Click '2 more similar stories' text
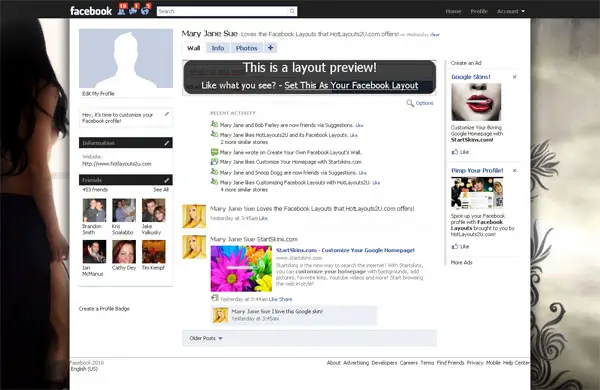Screen dimensions: 600x390 tap(244, 142)
